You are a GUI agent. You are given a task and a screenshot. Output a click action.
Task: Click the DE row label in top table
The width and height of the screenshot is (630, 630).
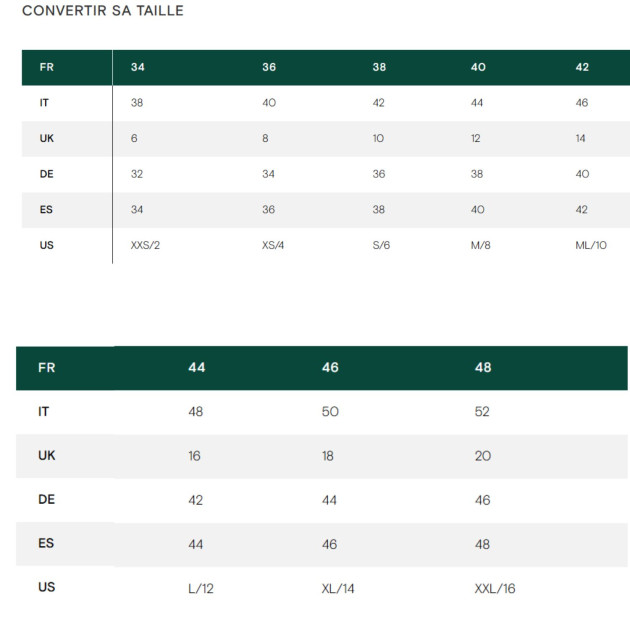tap(46, 174)
